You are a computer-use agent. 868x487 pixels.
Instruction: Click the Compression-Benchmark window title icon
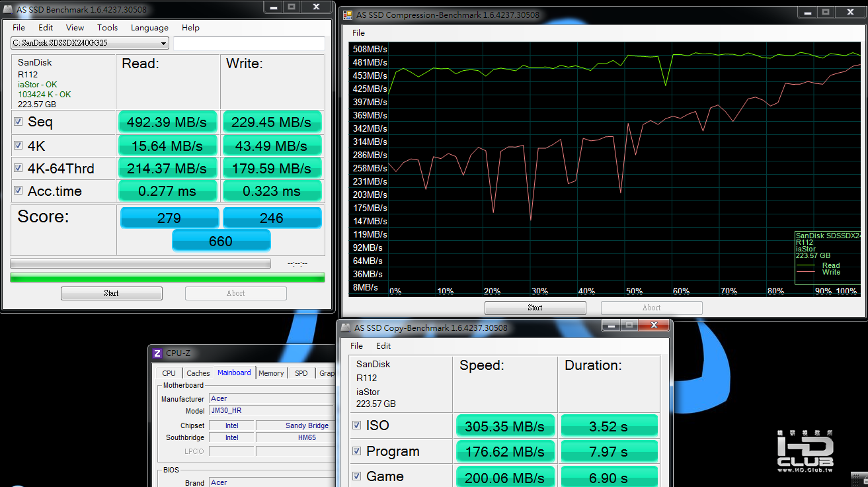[x=347, y=15]
